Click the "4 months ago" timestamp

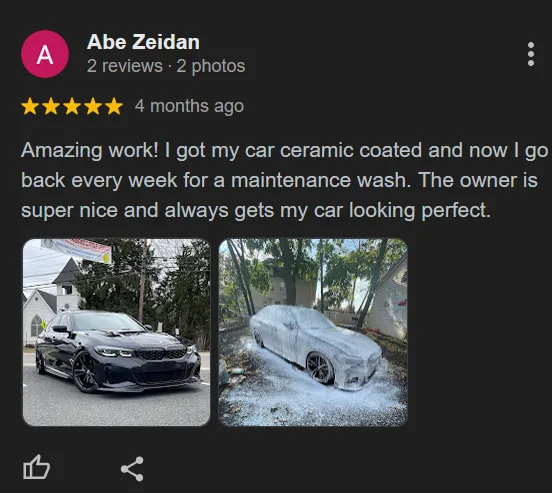coord(189,106)
